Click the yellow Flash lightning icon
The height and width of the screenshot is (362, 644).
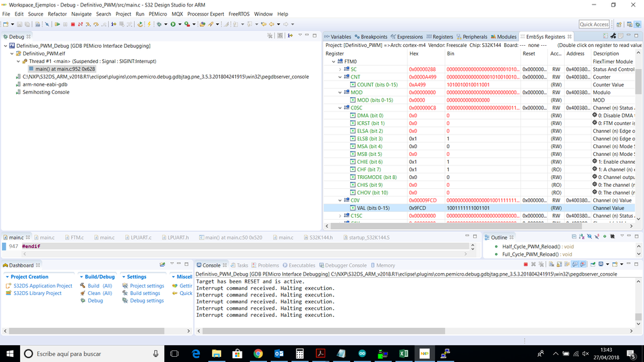point(149,24)
